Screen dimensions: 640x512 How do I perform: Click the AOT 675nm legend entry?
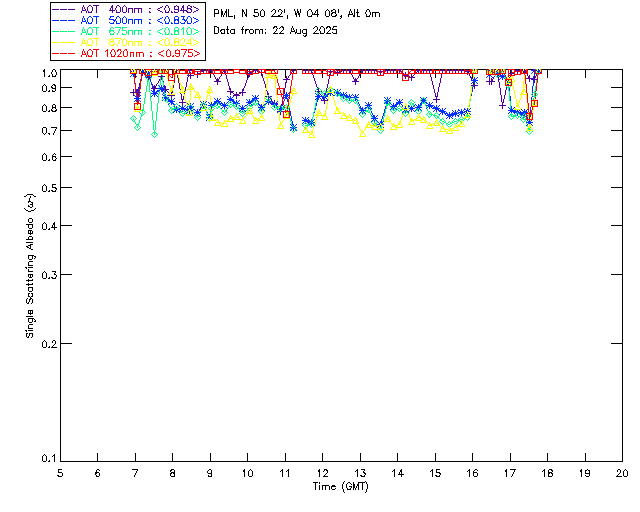pos(127,31)
